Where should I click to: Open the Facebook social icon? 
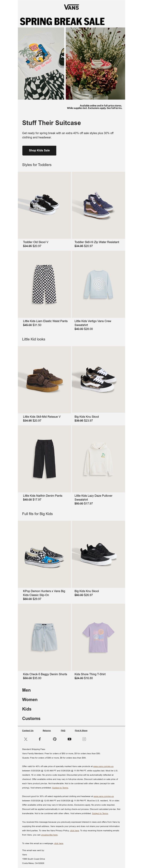40,739
